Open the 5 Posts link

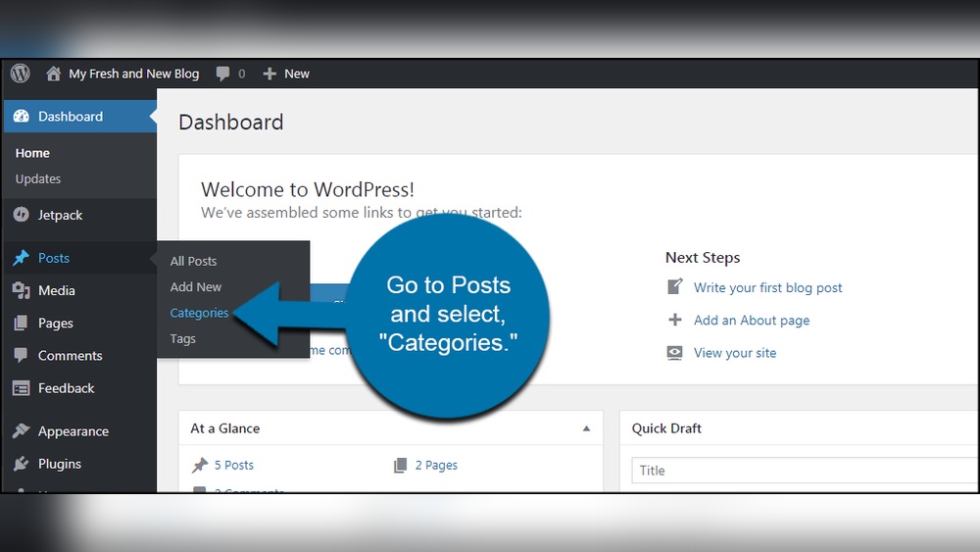[x=234, y=465]
